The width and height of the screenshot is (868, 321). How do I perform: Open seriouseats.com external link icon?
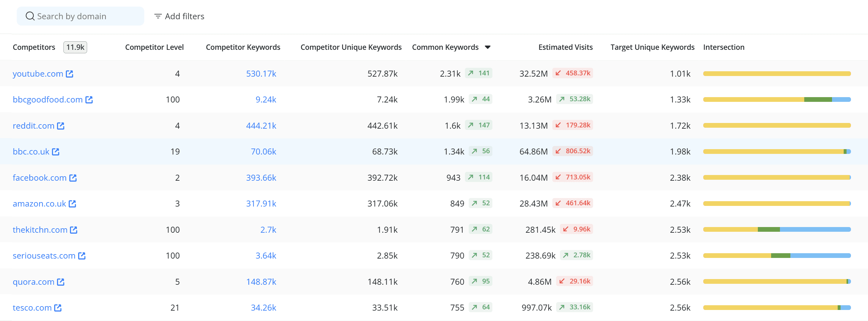pyautogui.click(x=82, y=256)
